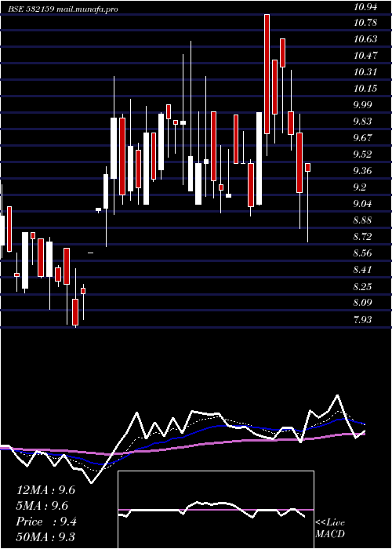Click the 12MA : 9.6 readout

point(45,490)
